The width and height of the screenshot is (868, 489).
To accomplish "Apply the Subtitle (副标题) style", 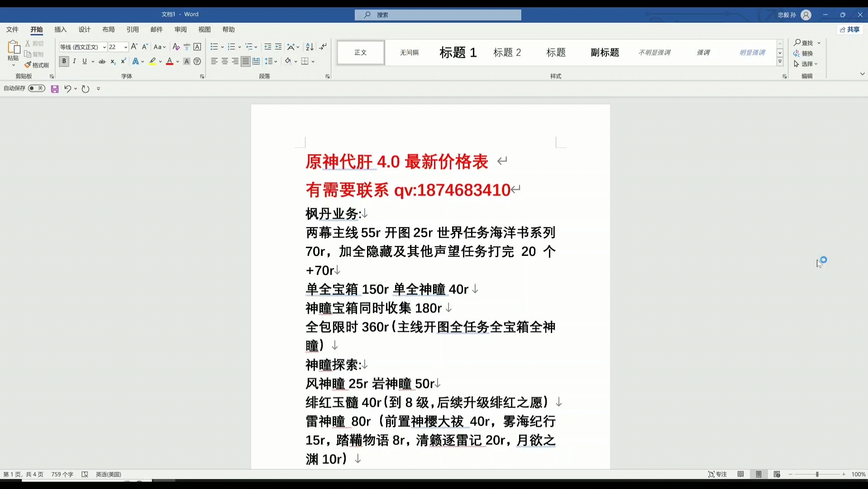I will click(x=605, y=53).
